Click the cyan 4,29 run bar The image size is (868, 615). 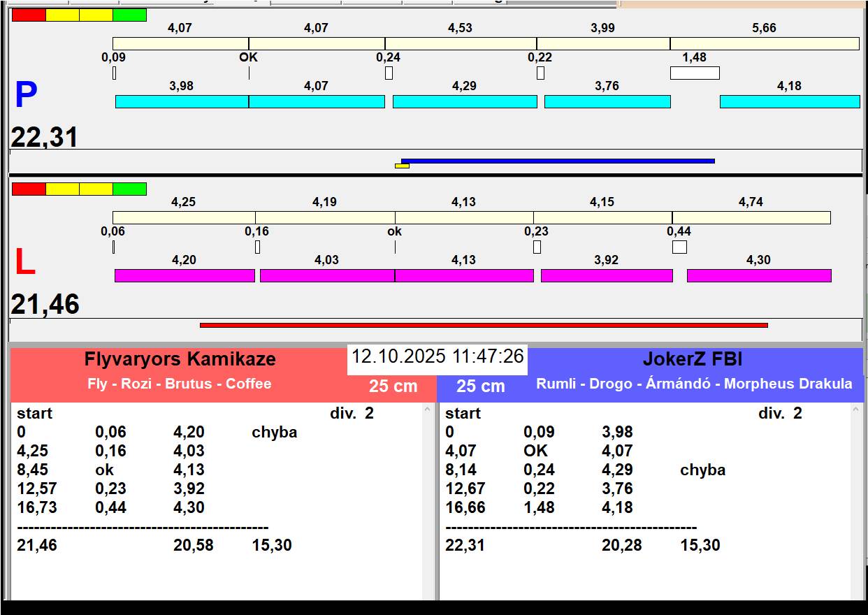pos(465,101)
